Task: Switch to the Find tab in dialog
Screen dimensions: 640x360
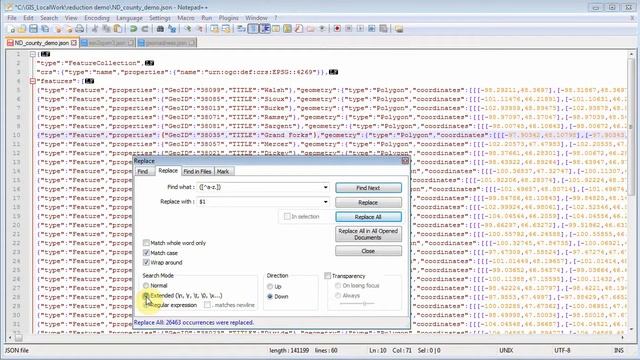Action: pyautogui.click(x=142, y=171)
